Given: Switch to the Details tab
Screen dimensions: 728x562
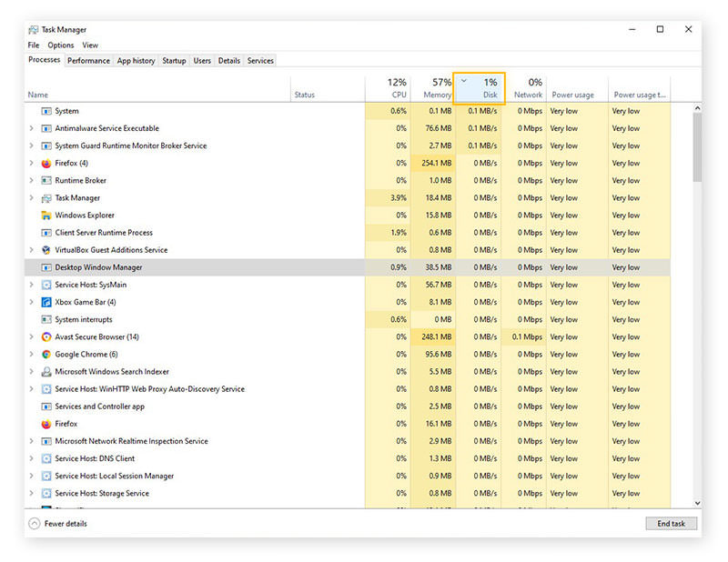Looking at the screenshot, I should tap(229, 61).
